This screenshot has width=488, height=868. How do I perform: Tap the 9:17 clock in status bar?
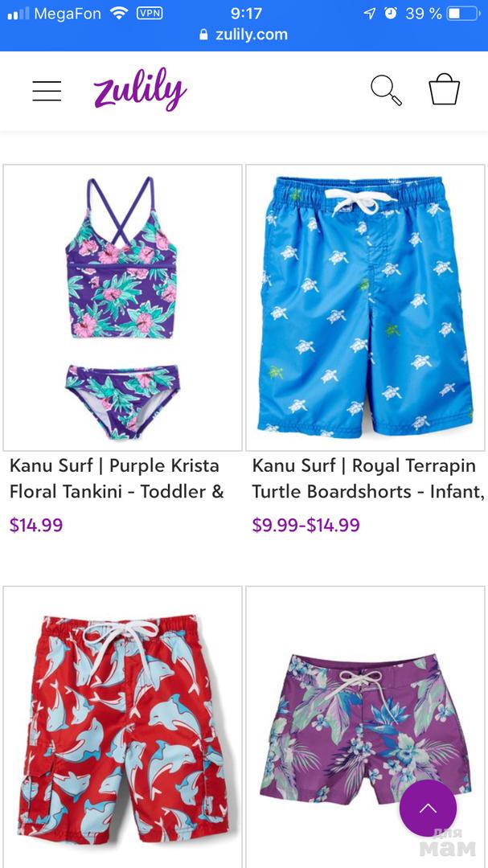pyautogui.click(x=246, y=14)
